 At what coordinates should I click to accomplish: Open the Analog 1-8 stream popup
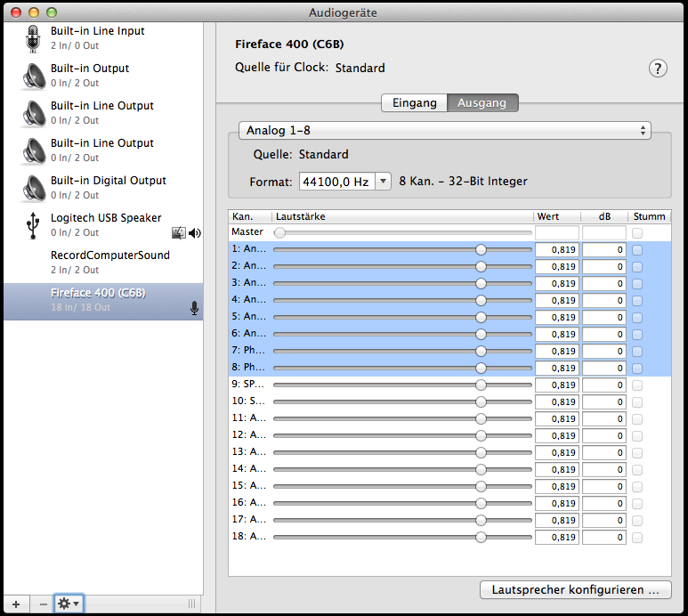click(x=444, y=130)
